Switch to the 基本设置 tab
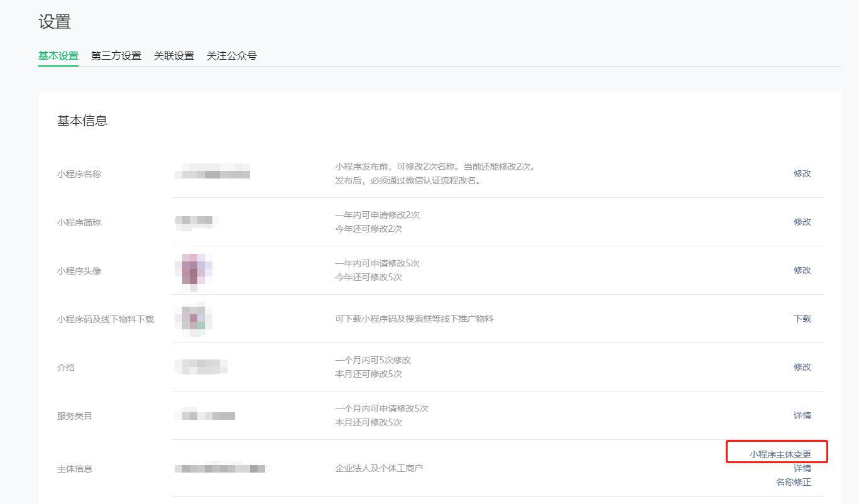 [x=58, y=55]
